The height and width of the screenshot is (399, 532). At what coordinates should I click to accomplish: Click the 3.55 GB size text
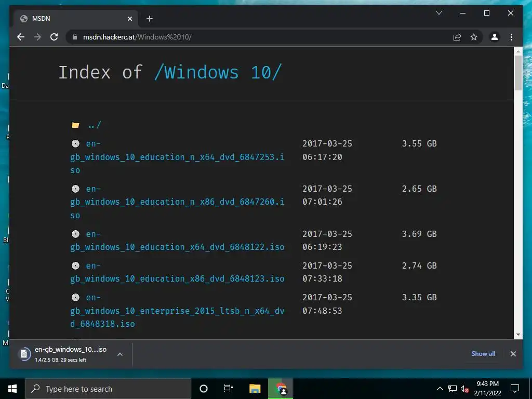coord(419,143)
